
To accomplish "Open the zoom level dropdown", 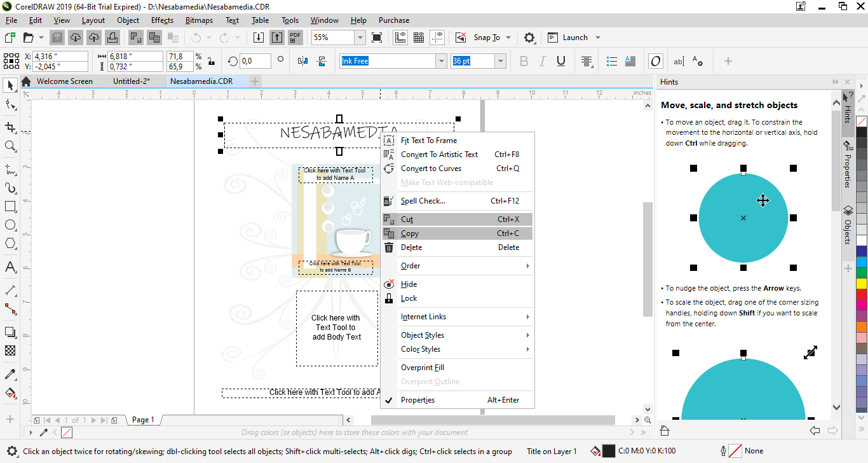I will pyautogui.click(x=360, y=38).
